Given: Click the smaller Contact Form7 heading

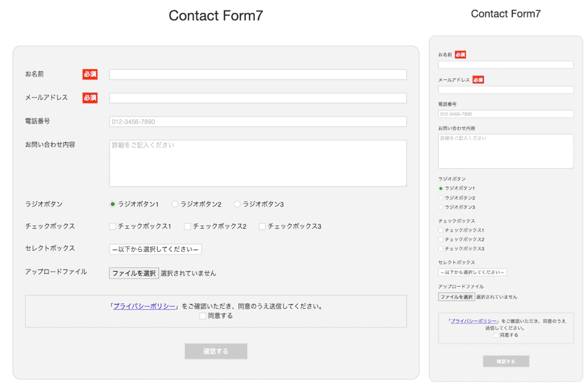Looking at the screenshot, I should click(x=506, y=14).
